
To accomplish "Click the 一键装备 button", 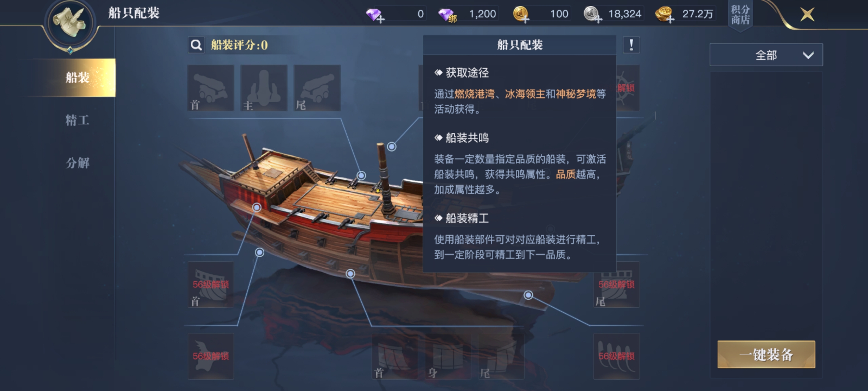I will tap(766, 354).
